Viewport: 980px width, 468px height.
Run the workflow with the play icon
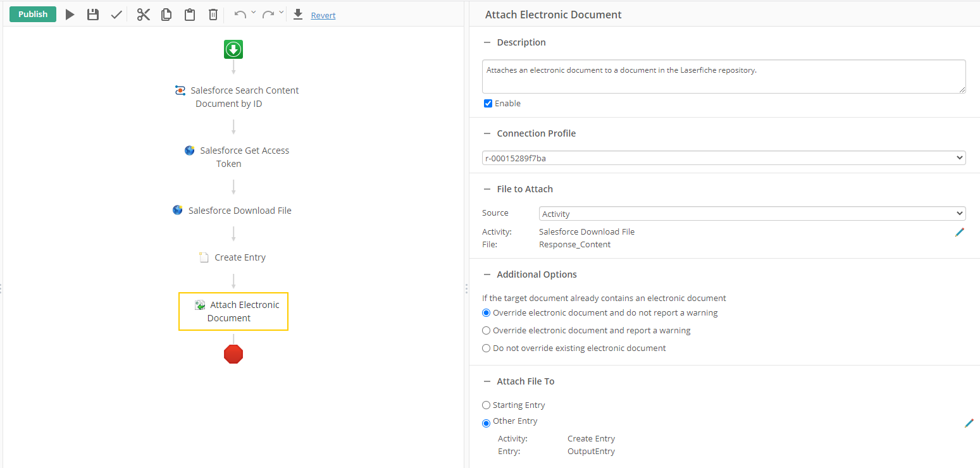click(70, 15)
